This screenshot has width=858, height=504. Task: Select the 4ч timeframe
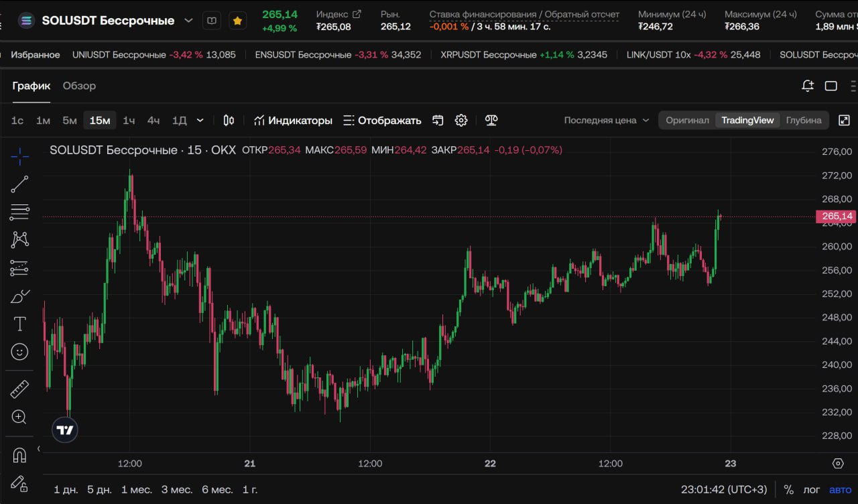pyautogui.click(x=154, y=121)
